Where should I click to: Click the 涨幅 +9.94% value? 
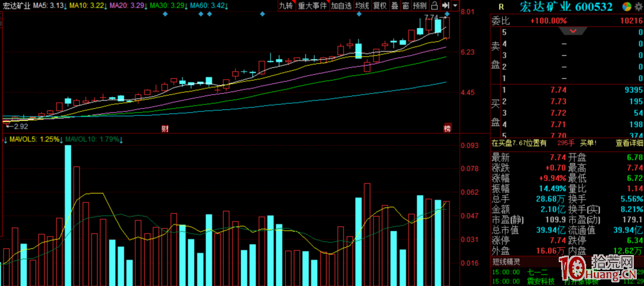[x=553, y=179]
